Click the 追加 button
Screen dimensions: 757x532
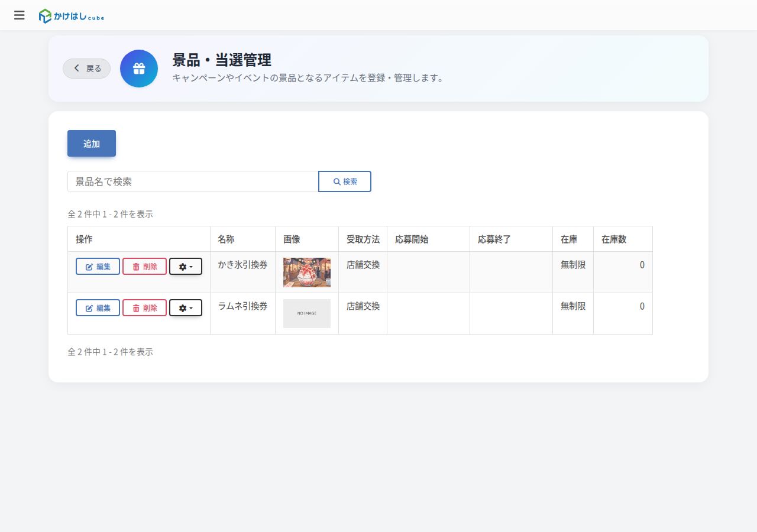pyautogui.click(x=92, y=144)
